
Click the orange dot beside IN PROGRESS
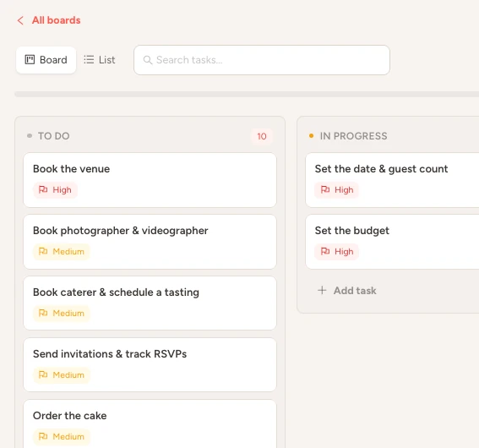point(311,136)
